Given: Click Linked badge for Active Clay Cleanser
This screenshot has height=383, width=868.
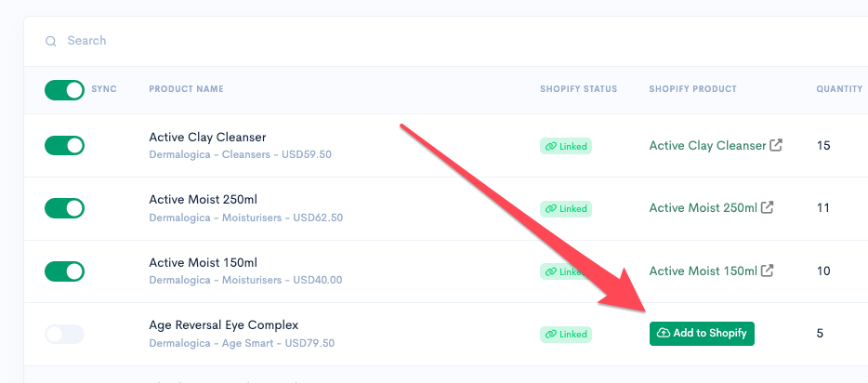Looking at the screenshot, I should [x=566, y=146].
